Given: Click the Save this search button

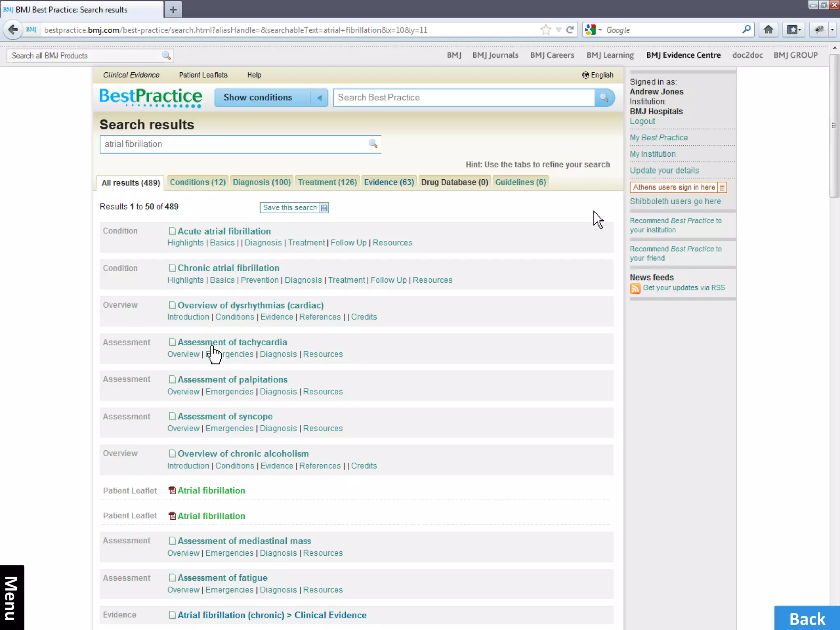Looking at the screenshot, I should [294, 208].
